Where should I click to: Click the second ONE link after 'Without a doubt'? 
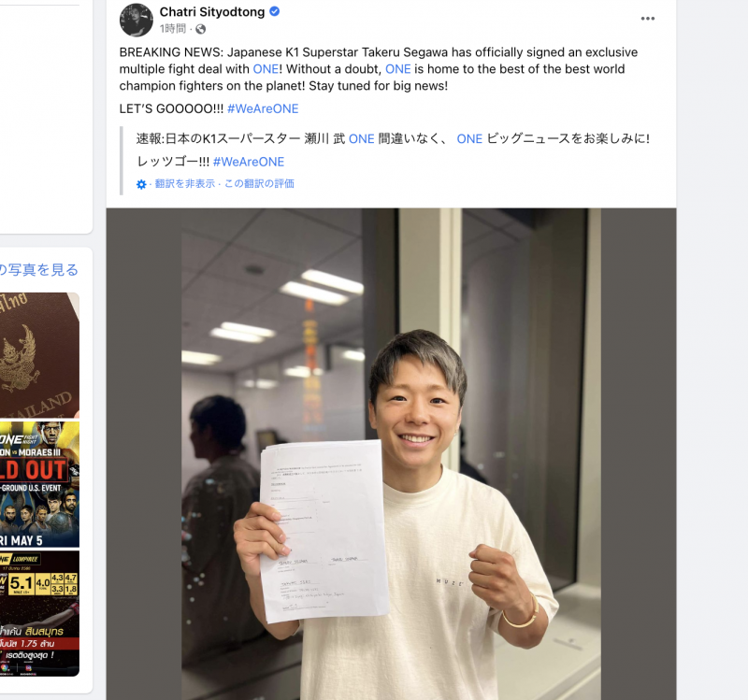pyautogui.click(x=398, y=69)
